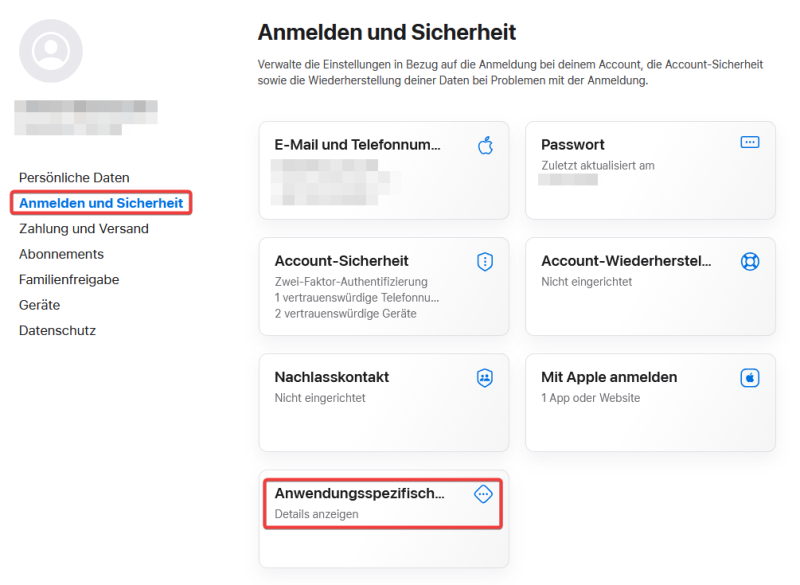Open the Geräte section
Viewport: 800px width, 585px height.
pyautogui.click(x=40, y=305)
